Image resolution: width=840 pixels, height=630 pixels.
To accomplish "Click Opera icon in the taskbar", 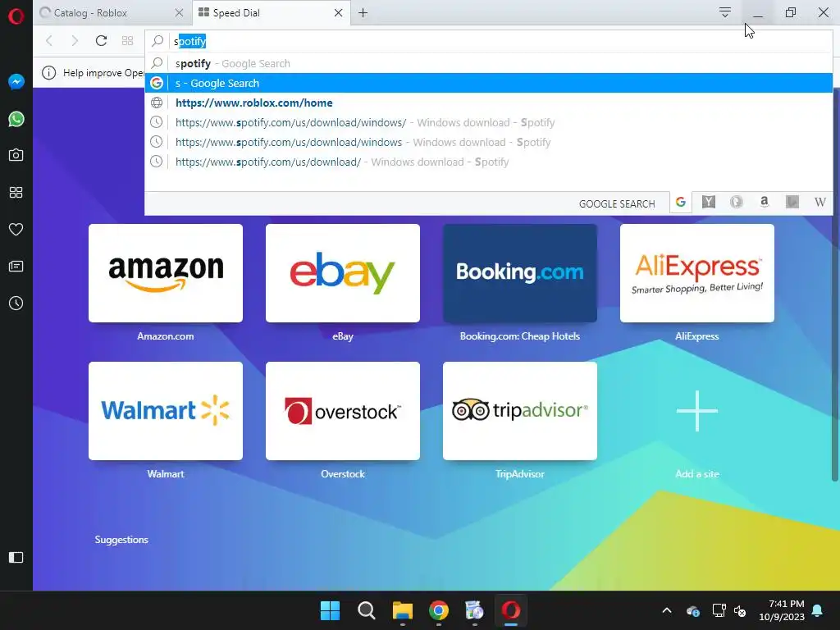I will 510,610.
